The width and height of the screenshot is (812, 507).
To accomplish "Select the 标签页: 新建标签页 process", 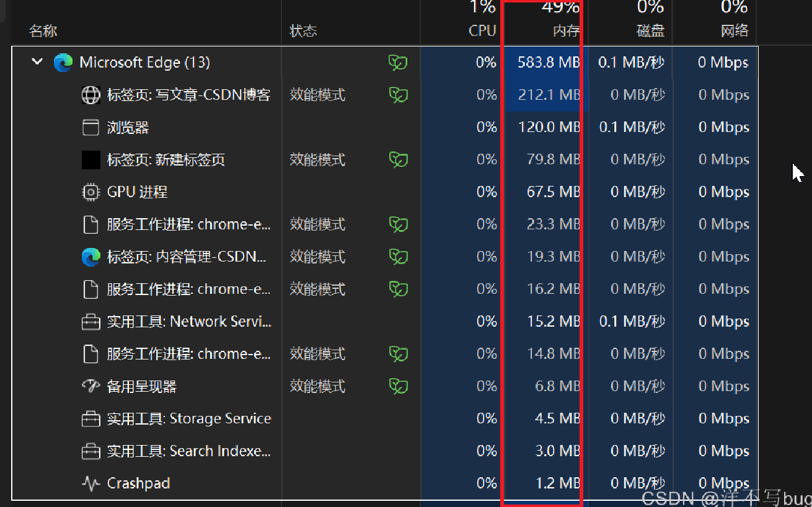I will pyautogui.click(x=165, y=160).
